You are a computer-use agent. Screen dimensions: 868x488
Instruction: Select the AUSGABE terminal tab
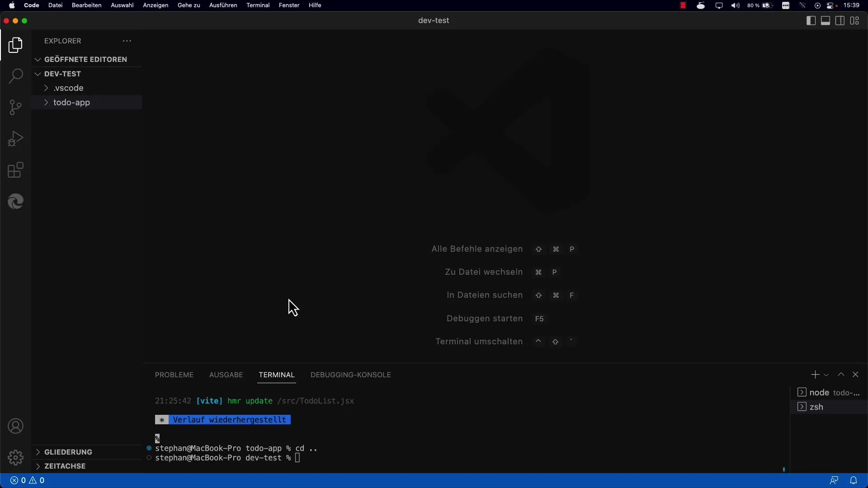point(226,374)
